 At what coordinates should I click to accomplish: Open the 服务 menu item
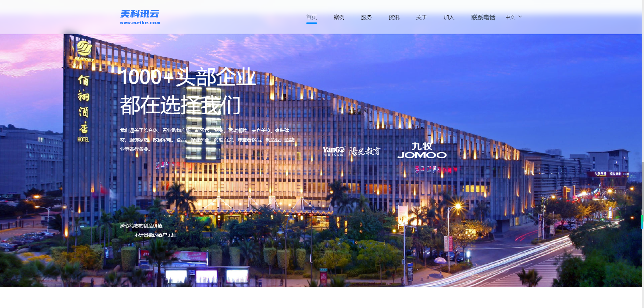tap(366, 17)
